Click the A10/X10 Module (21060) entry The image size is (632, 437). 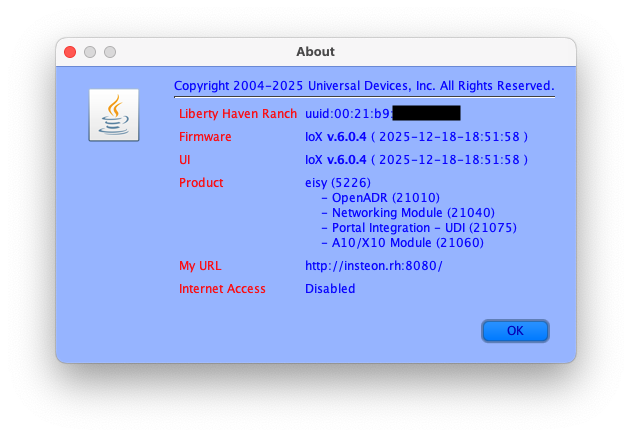[403, 243]
